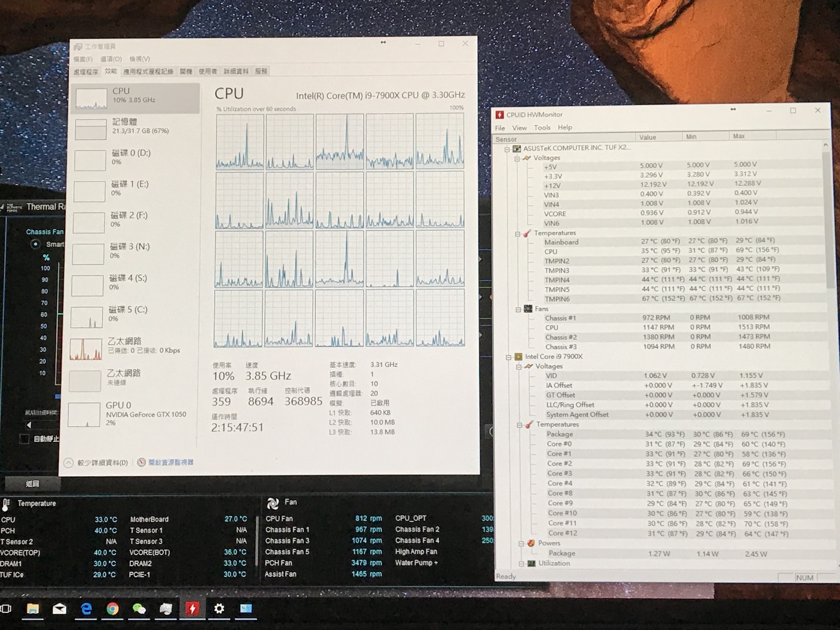Image resolution: width=840 pixels, height=630 pixels.
Task: Open Google Chrome from the taskbar
Action: coord(113,609)
